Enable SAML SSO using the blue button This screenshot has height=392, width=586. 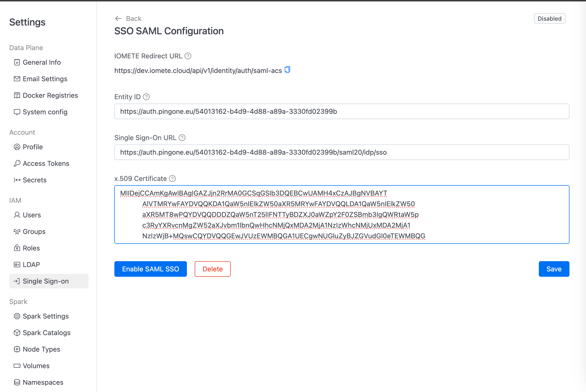[x=151, y=269]
